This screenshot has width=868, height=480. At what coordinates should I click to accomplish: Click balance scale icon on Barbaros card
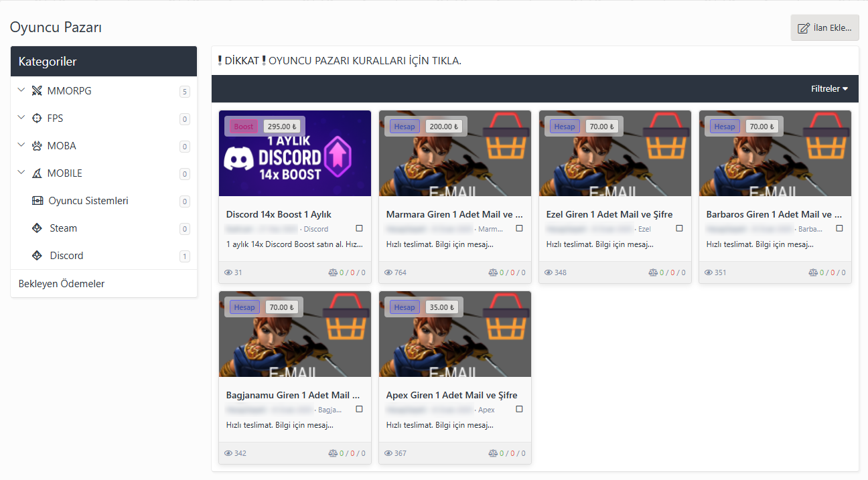pyautogui.click(x=813, y=272)
